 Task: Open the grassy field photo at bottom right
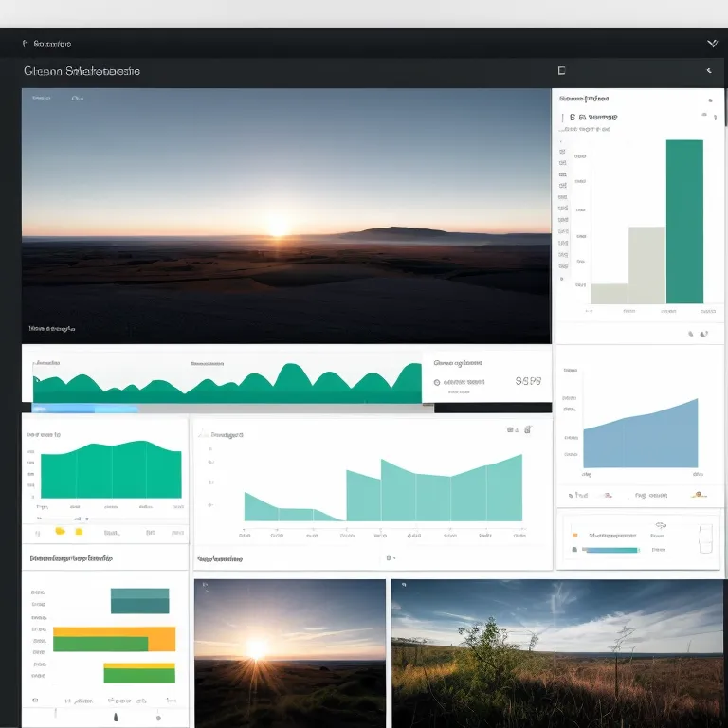557,653
